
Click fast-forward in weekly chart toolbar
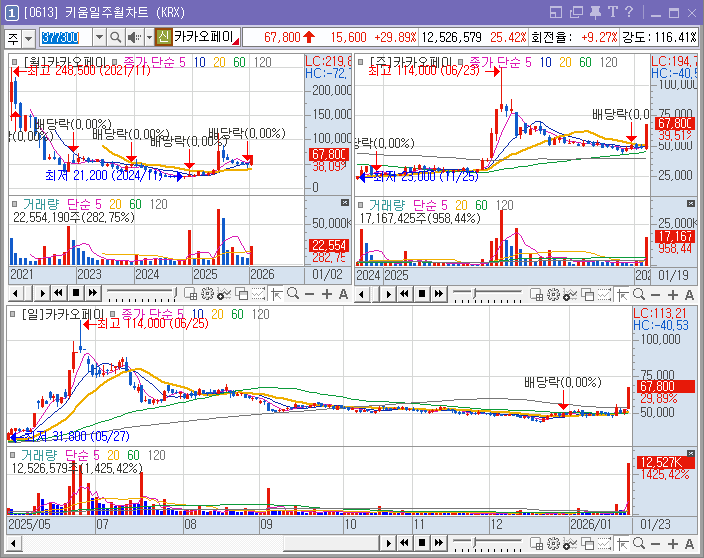[438, 294]
